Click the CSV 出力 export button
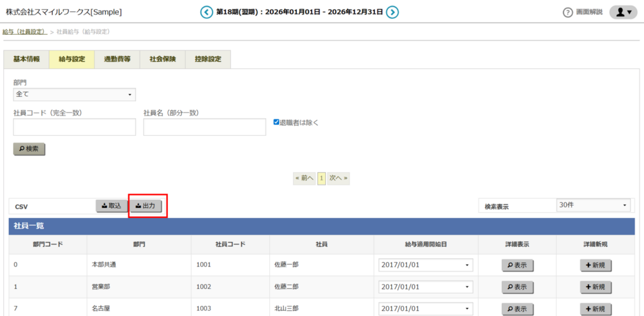The width and height of the screenshot is (644, 316). (x=148, y=205)
